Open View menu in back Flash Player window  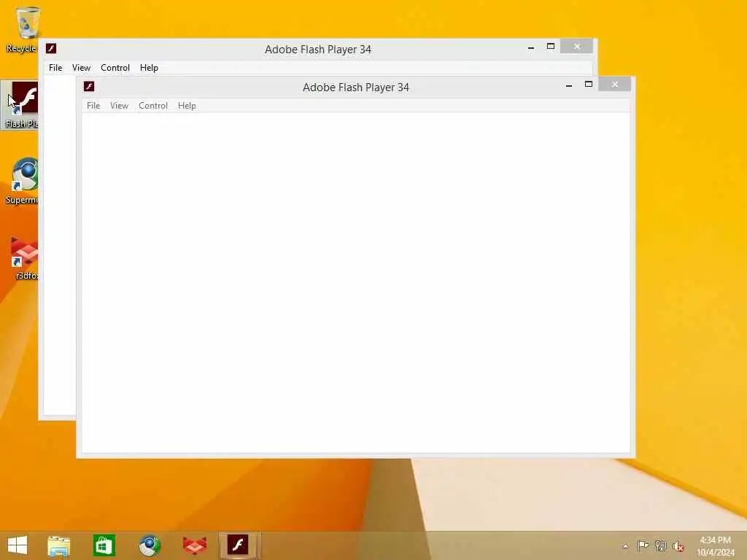coord(81,68)
